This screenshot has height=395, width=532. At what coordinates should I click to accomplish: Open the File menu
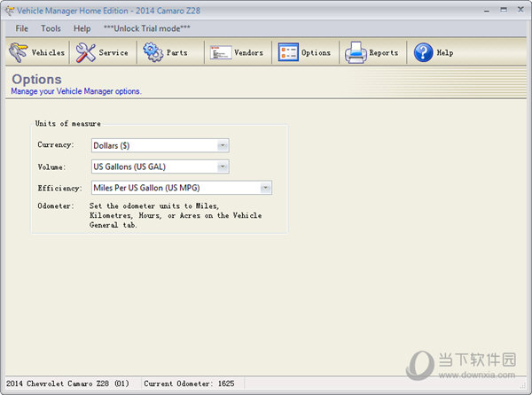(21, 28)
